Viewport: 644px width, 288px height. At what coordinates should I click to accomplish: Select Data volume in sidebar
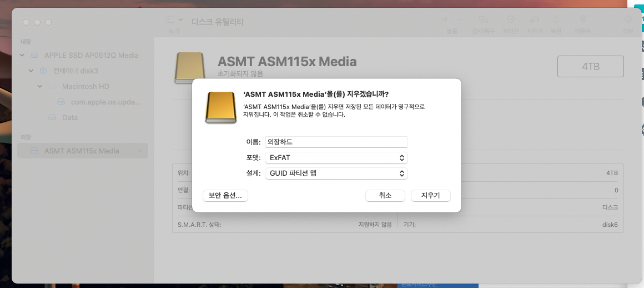click(70, 117)
